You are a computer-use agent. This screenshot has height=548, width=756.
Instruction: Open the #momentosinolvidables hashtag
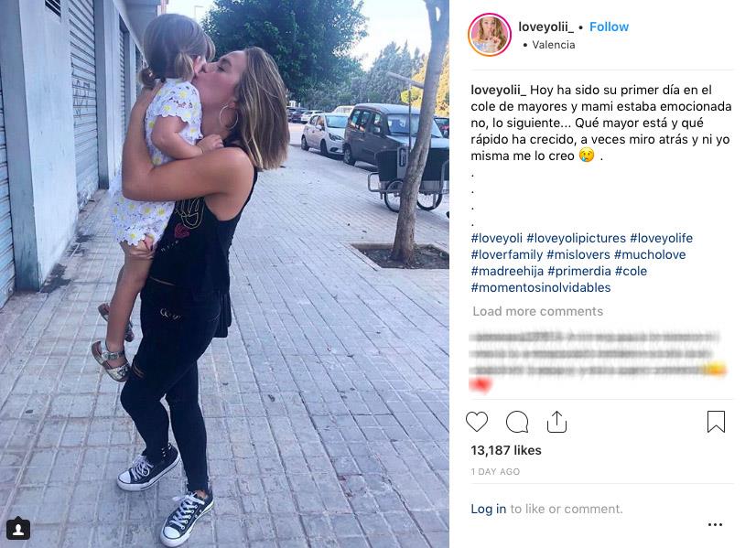tap(541, 288)
